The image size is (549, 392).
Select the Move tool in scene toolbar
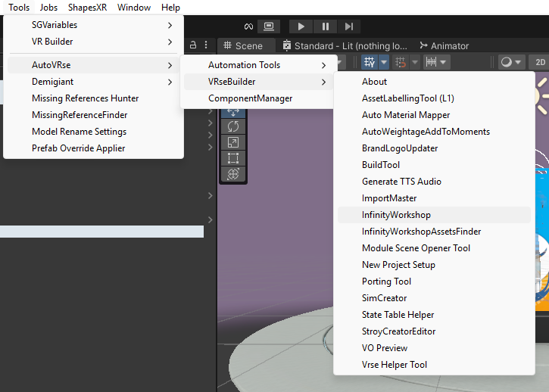(x=233, y=112)
